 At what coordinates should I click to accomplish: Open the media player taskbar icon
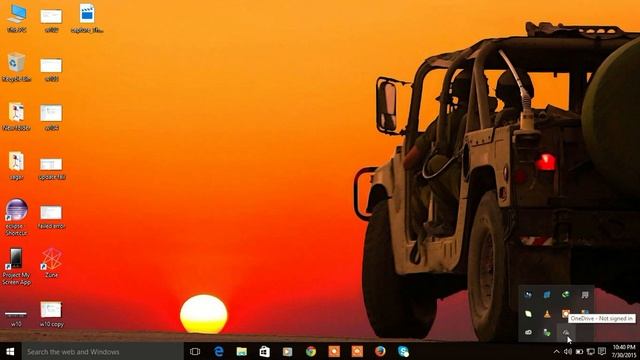coord(287,351)
